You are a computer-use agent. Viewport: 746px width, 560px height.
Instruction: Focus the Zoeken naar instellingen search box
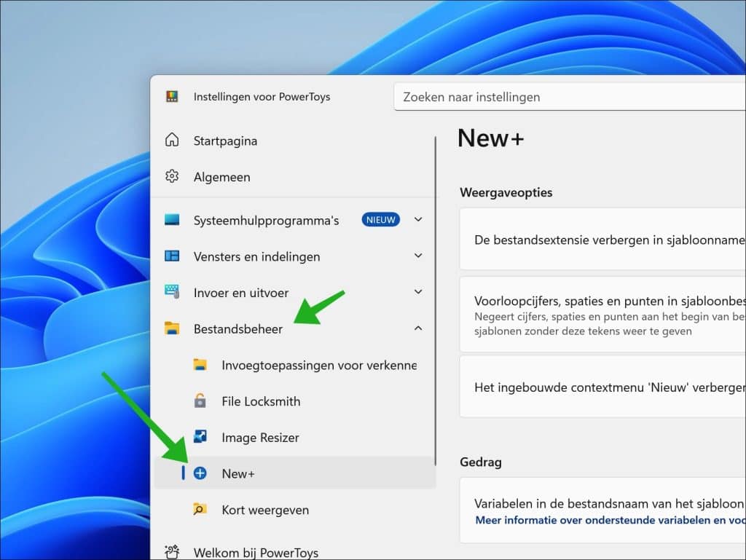[570, 97]
